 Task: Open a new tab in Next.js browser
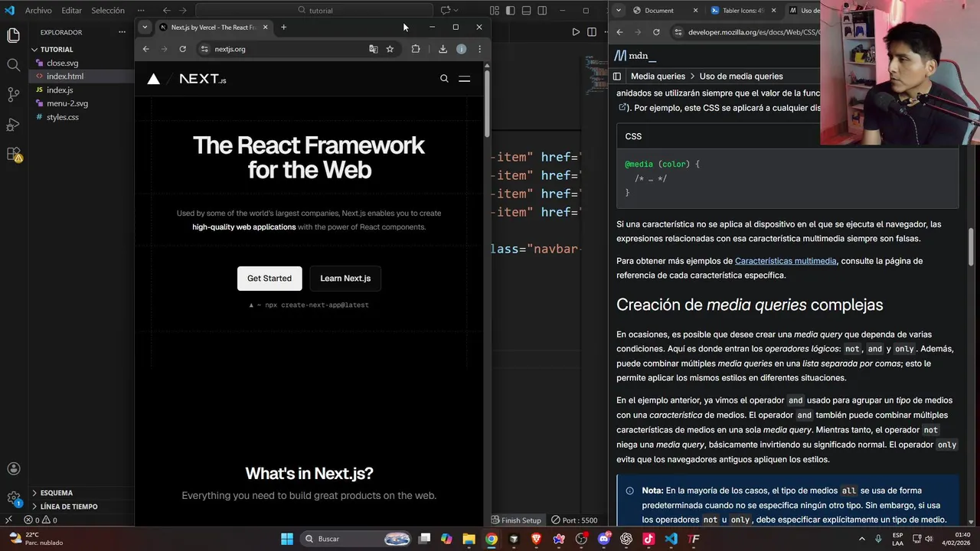pos(283,28)
